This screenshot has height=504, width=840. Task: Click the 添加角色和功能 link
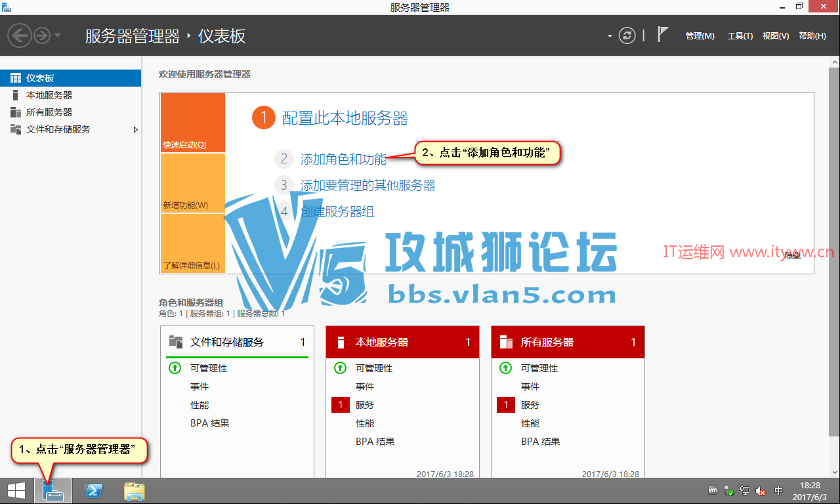[x=343, y=159]
